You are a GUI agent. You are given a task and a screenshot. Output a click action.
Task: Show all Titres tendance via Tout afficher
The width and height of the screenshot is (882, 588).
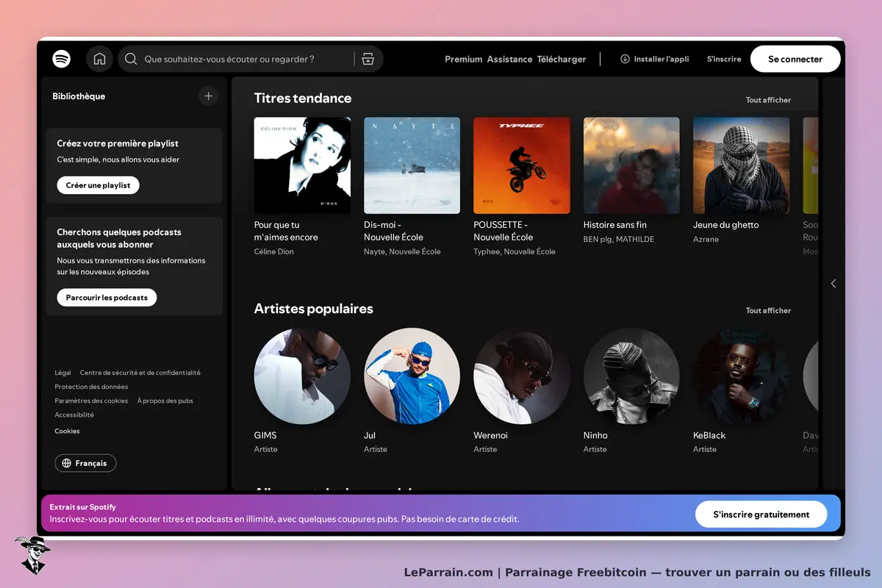click(768, 100)
